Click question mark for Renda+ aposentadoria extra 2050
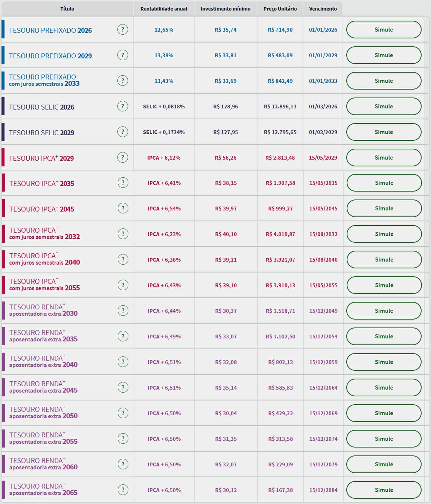431x504 pixels. pos(123,413)
